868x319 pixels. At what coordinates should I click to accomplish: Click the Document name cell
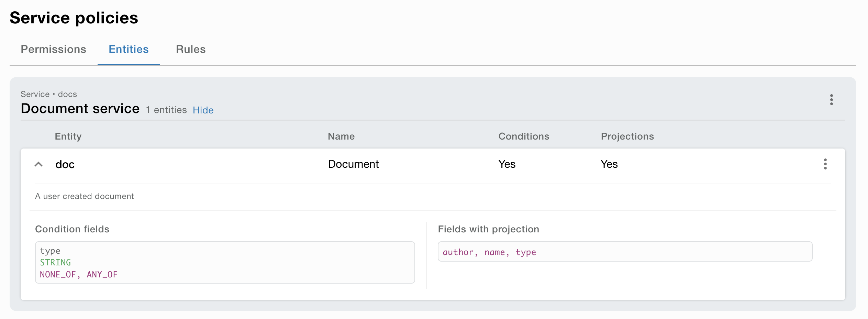pyautogui.click(x=353, y=164)
